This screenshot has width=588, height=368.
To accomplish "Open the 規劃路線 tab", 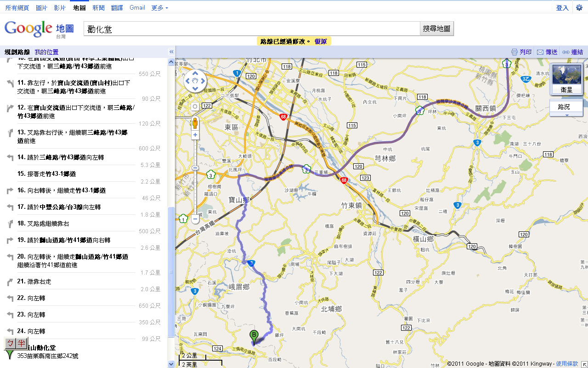I will (17, 52).
